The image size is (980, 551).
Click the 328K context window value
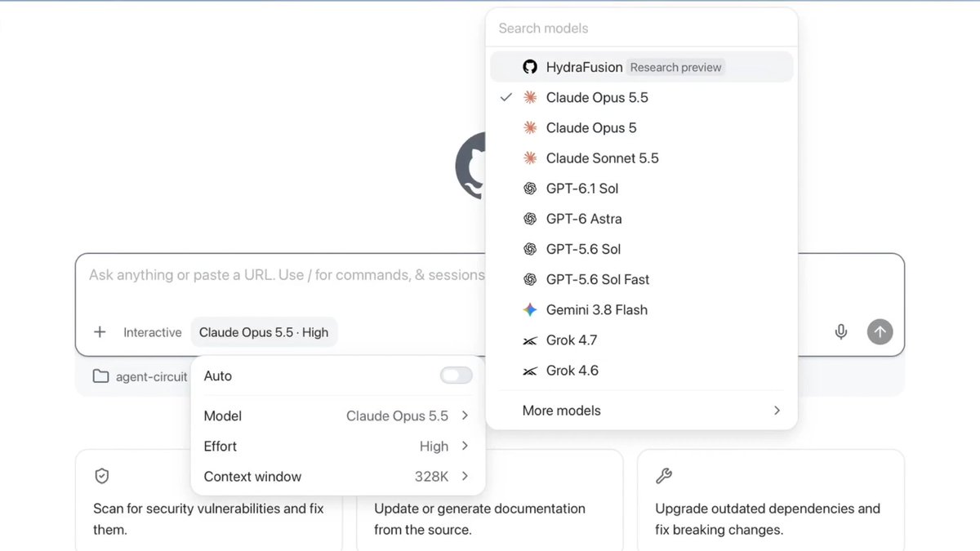click(x=432, y=476)
